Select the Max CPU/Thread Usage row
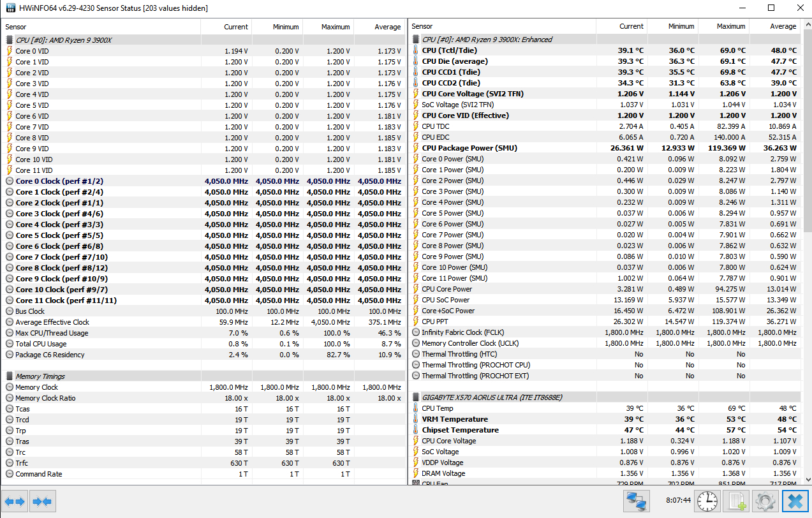Screen dimensions: 812x518 (203, 333)
